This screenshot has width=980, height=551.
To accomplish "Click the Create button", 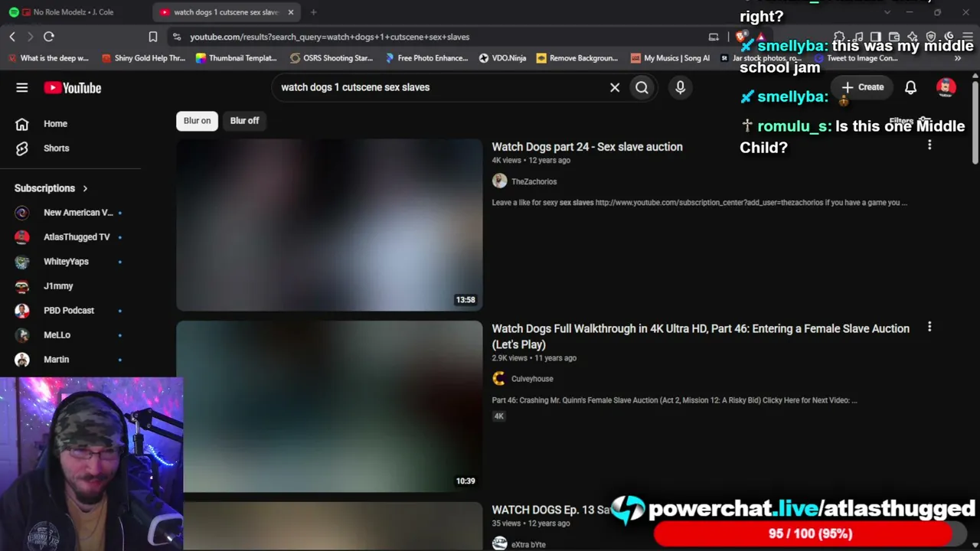I will pyautogui.click(x=863, y=87).
